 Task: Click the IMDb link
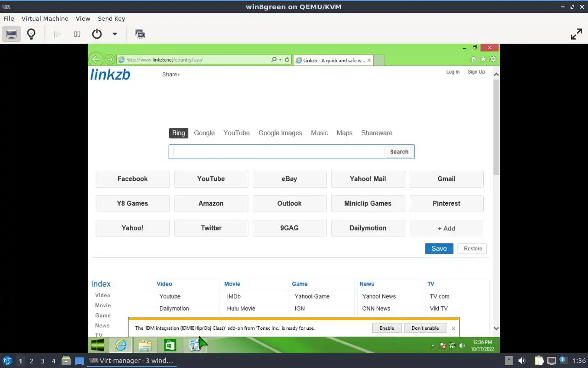[234, 296]
